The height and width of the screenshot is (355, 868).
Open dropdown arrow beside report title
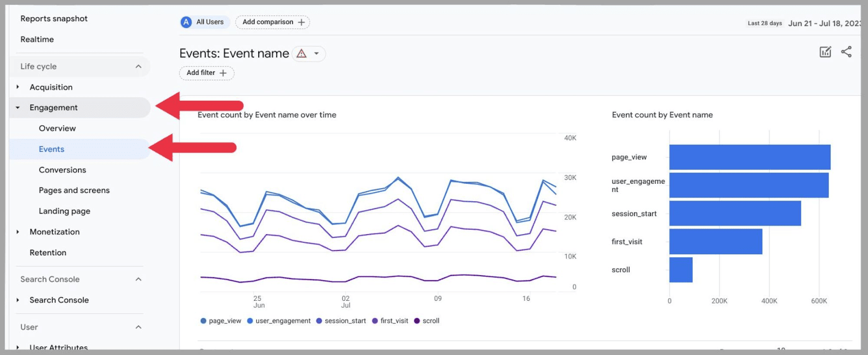[x=316, y=54]
